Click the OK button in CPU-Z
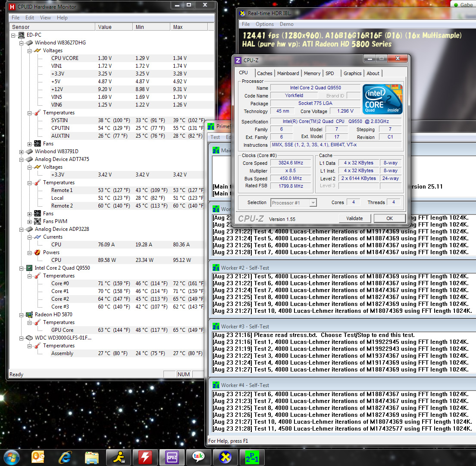Screen dimensions: 476x466 click(x=389, y=218)
